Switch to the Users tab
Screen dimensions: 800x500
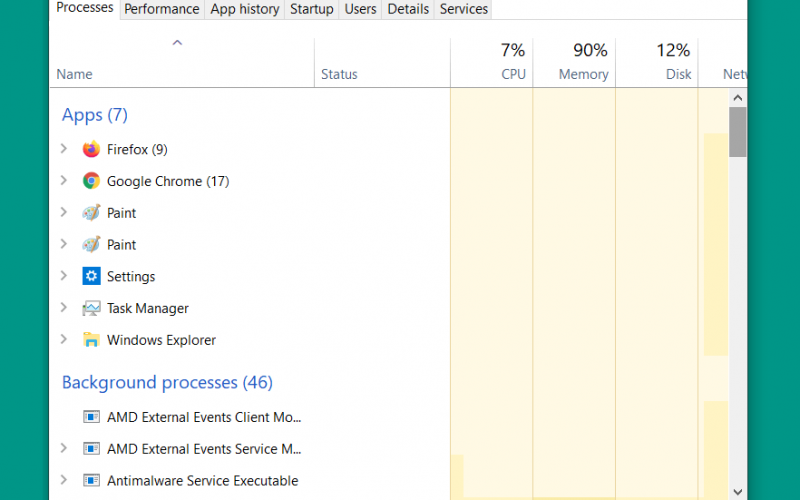click(x=360, y=9)
